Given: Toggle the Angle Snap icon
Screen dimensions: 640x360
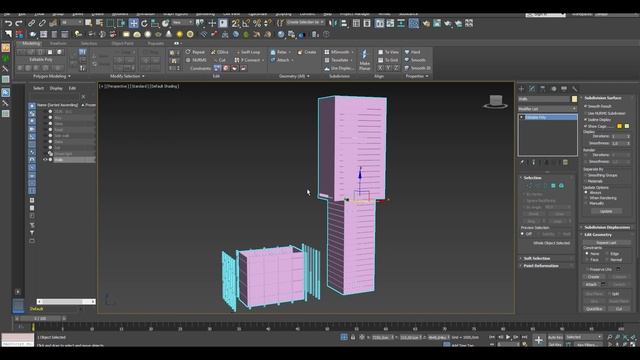Looking at the screenshot, I should tap(246, 24).
